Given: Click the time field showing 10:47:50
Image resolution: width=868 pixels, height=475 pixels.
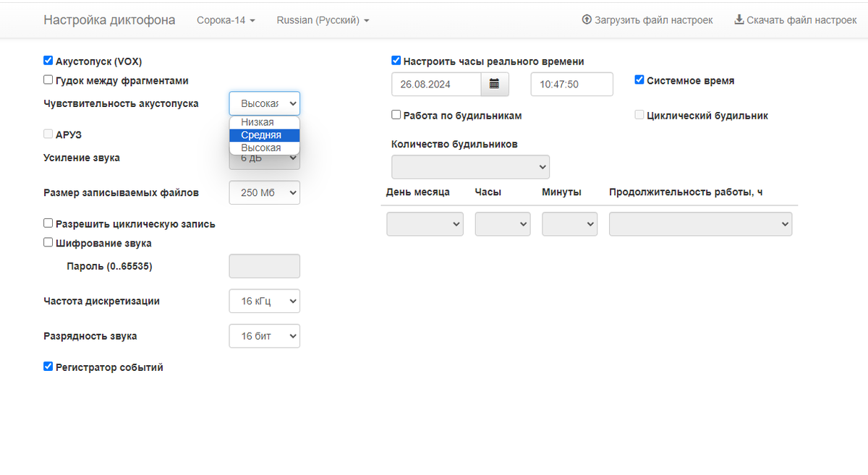Looking at the screenshot, I should click(x=571, y=84).
